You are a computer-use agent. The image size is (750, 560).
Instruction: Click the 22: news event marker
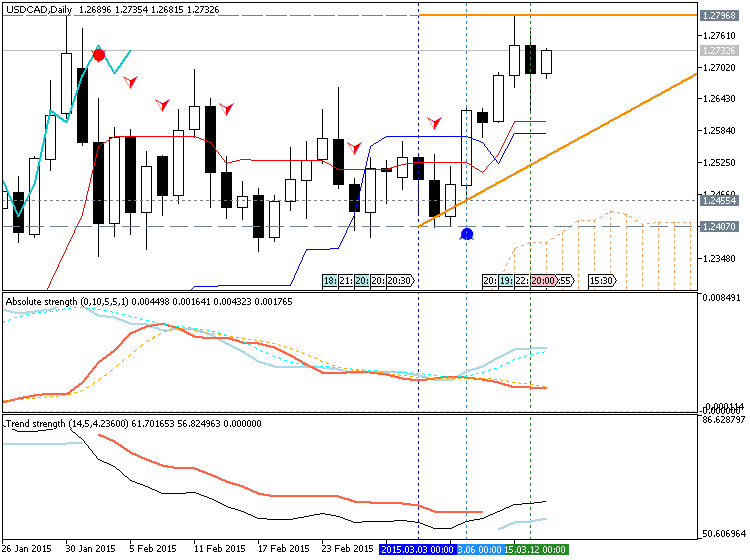click(521, 281)
